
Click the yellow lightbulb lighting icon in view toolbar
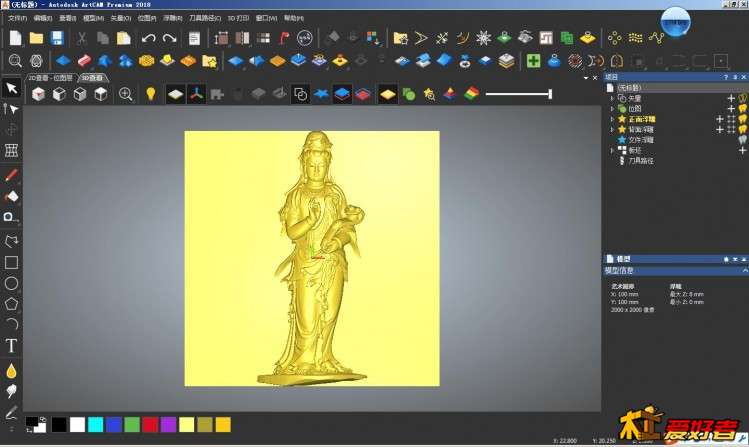pos(150,94)
